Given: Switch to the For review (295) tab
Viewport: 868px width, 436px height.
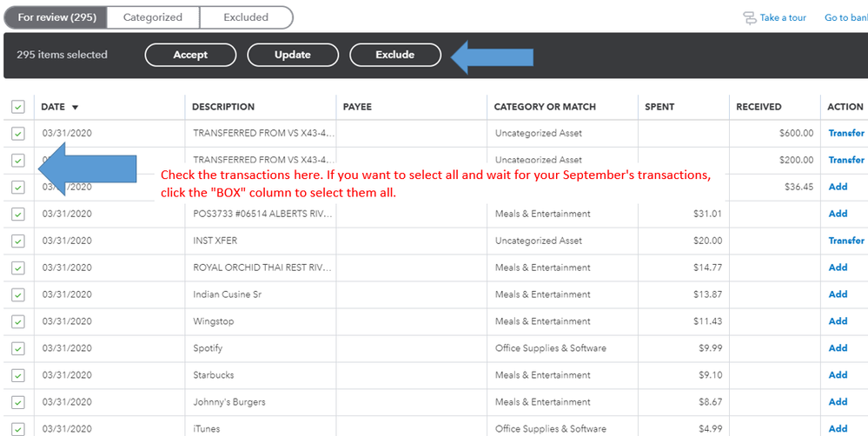Looking at the screenshot, I should (56, 17).
